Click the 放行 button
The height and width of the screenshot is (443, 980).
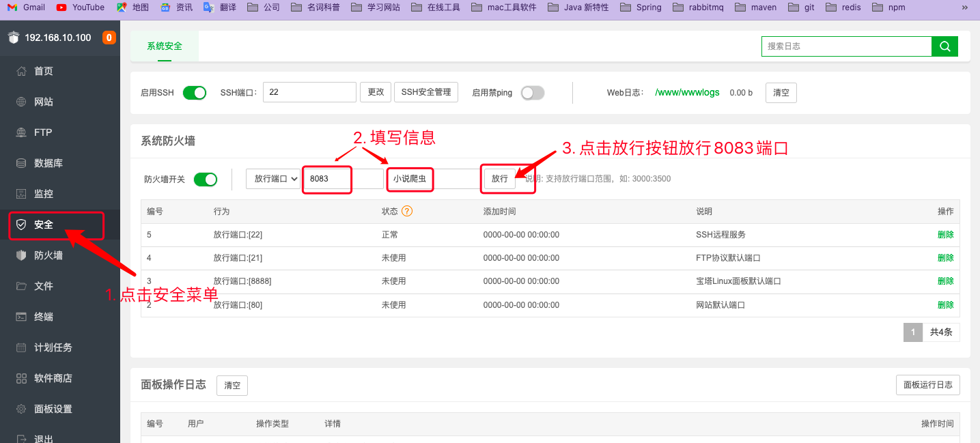click(500, 179)
